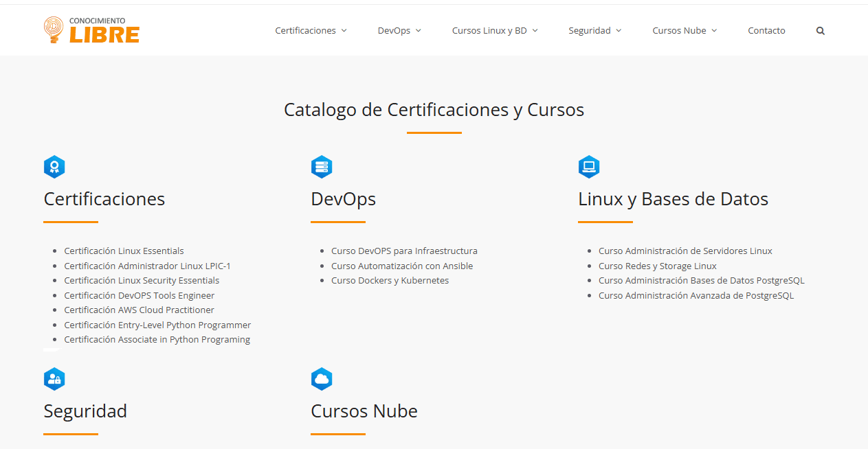The image size is (868, 449).
Task: Select the Seguridad user-lock hexagon icon
Action: coord(54,378)
